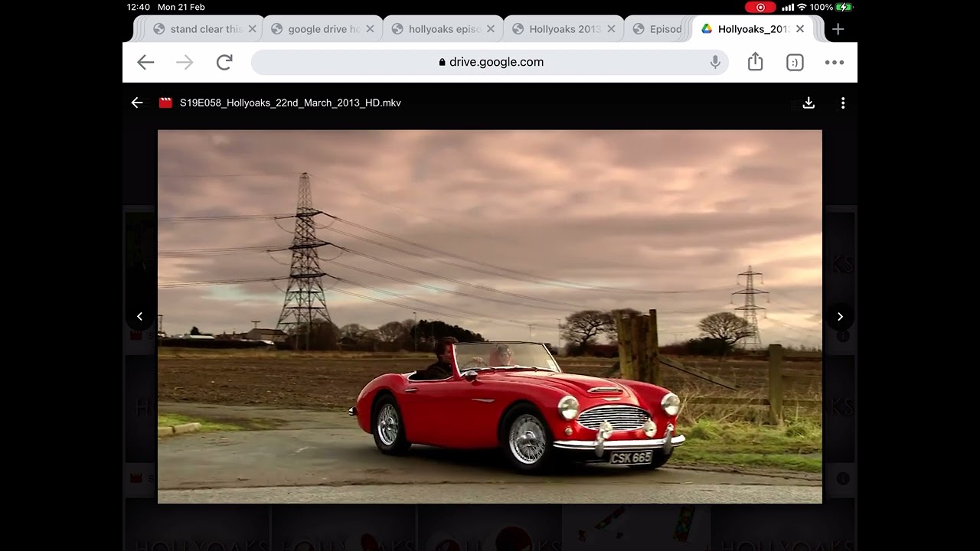Screen dimensions: 980x551
Task: Tap the video preview of the red car
Action: tap(490, 316)
